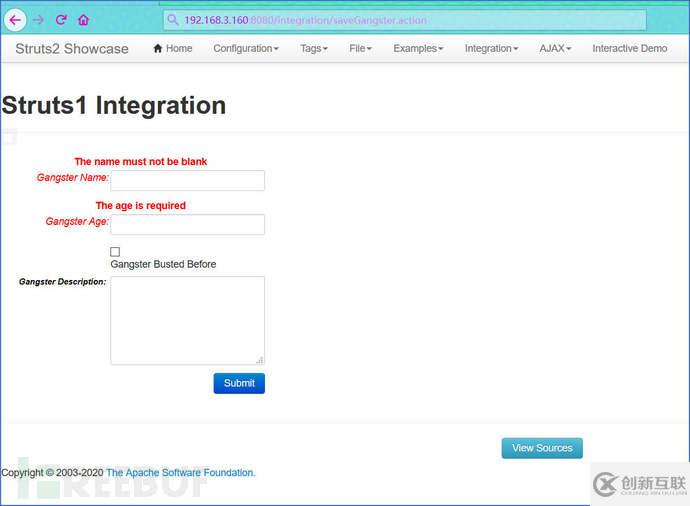The width and height of the screenshot is (690, 506).
Task: Click the 'Gangster Age:' label
Action: click(77, 221)
